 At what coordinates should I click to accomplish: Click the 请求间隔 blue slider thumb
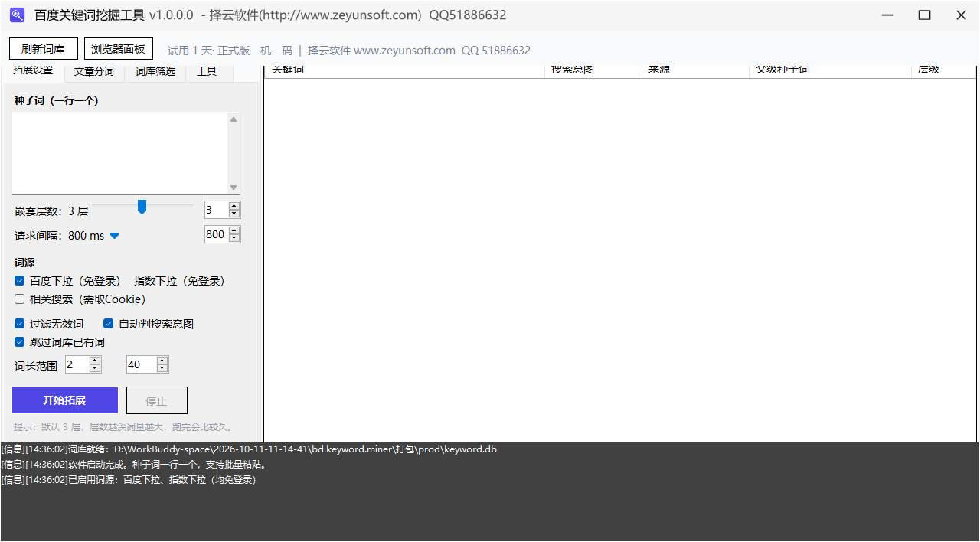[x=114, y=236]
